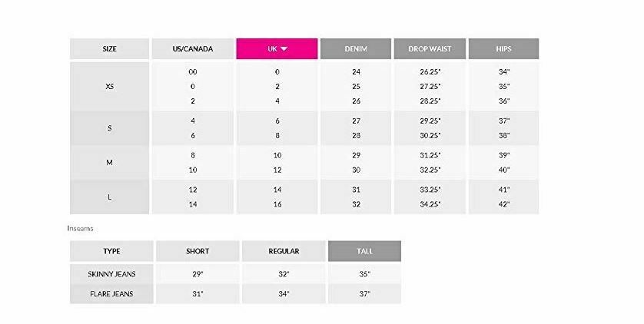Click the REGULAR inseam header
Screen dimensions: 644x324
pyautogui.click(x=284, y=251)
